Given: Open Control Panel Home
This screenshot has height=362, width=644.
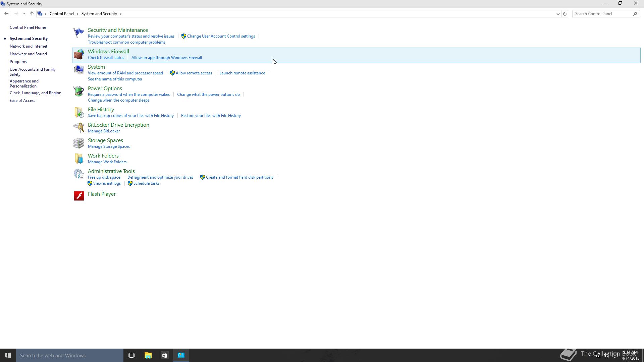Looking at the screenshot, I should (x=28, y=27).
